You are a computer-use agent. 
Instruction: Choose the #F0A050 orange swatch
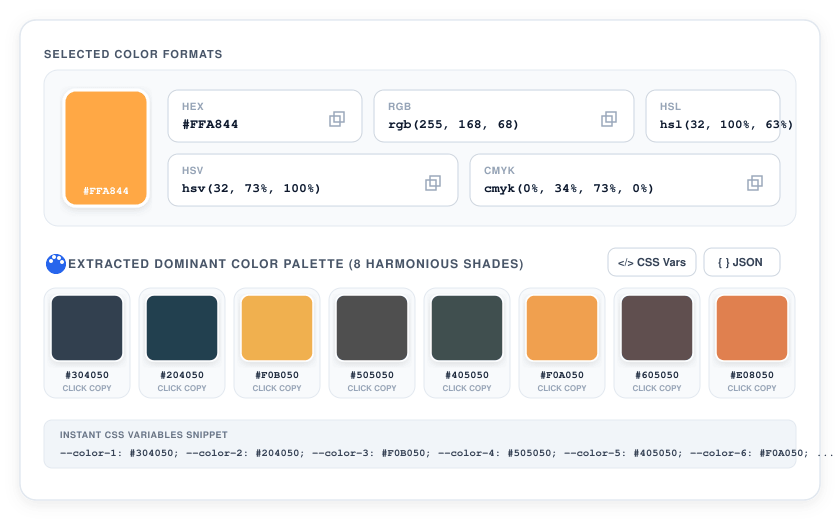[562, 328]
